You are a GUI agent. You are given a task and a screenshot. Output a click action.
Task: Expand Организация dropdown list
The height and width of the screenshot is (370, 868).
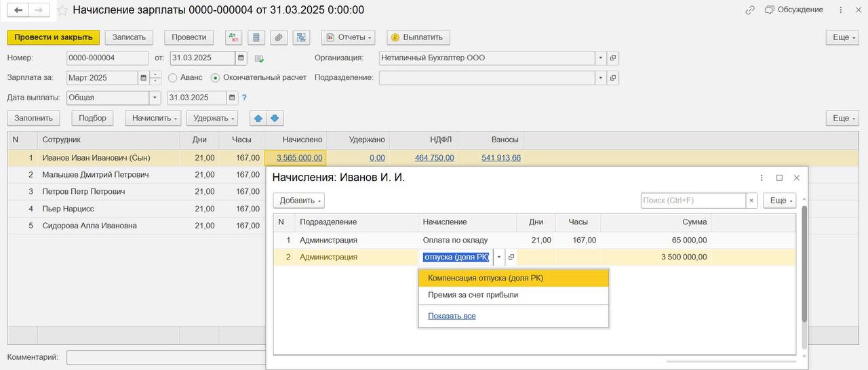tap(601, 58)
